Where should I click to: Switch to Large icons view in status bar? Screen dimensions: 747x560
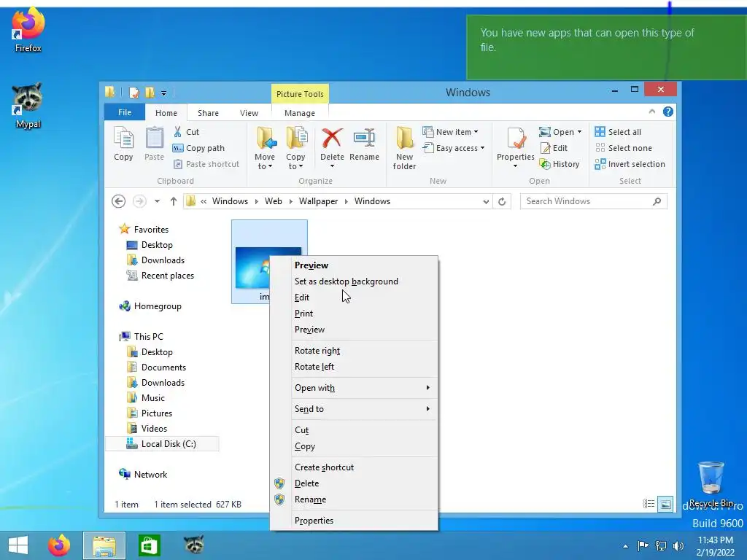pyautogui.click(x=665, y=504)
